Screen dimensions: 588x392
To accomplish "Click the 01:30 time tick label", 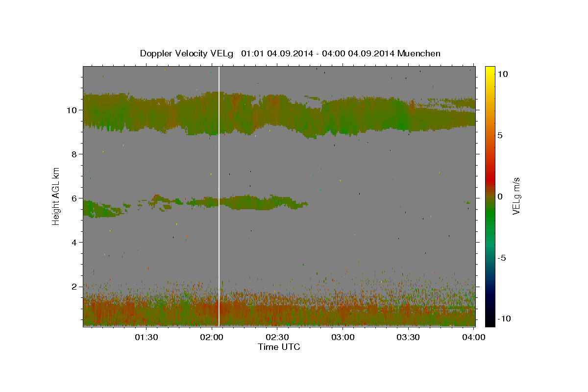I will coord(146,337).
